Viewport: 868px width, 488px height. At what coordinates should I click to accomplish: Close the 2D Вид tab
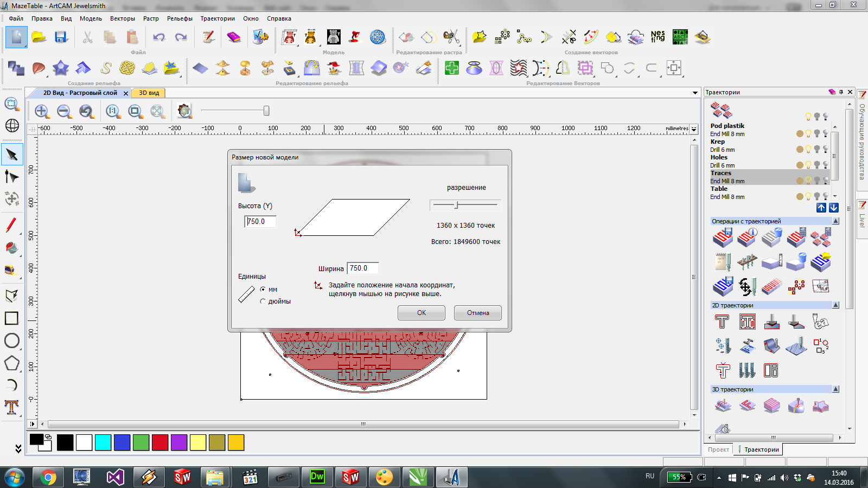tap(126, 93)
